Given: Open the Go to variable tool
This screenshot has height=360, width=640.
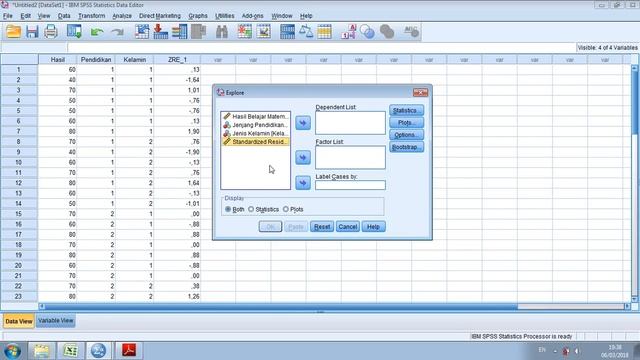Looking at the screenshot, I should [160, 32].
